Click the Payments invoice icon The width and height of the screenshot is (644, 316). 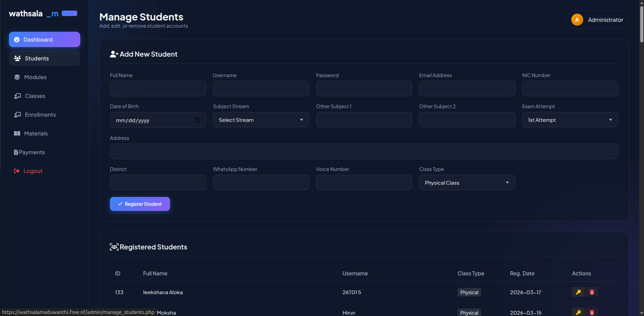(x=16, y=152)
